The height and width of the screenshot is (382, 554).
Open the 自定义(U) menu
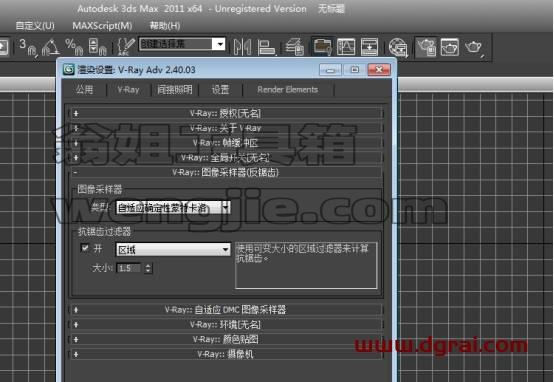tap(35, 26)
